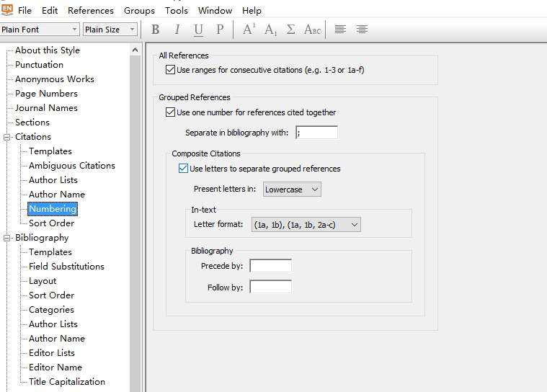Select Title Capitalization in the tree
547x392 pixels.
(66, 382)
